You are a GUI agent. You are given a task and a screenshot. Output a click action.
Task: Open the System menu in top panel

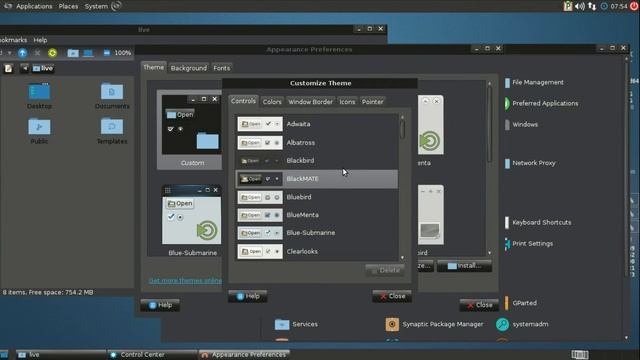(x=96, y=6)
